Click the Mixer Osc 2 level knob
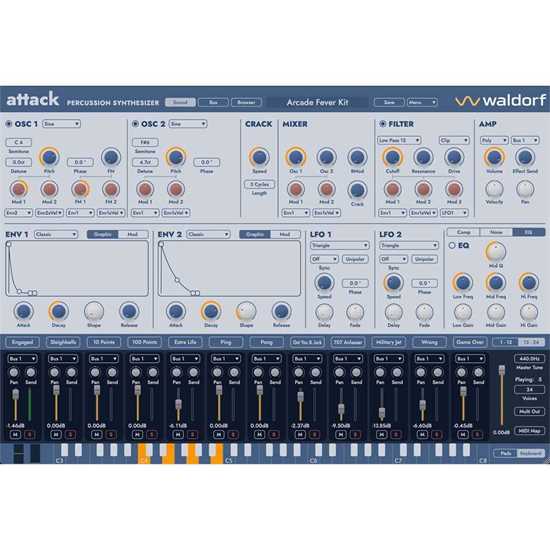This screenshot has width=550, height=550. [327, 157]
